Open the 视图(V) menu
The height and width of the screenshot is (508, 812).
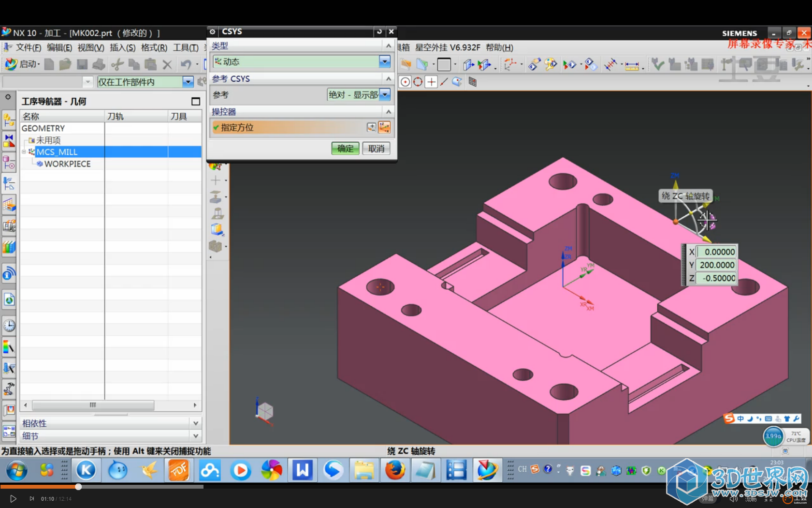pos(91,47)
